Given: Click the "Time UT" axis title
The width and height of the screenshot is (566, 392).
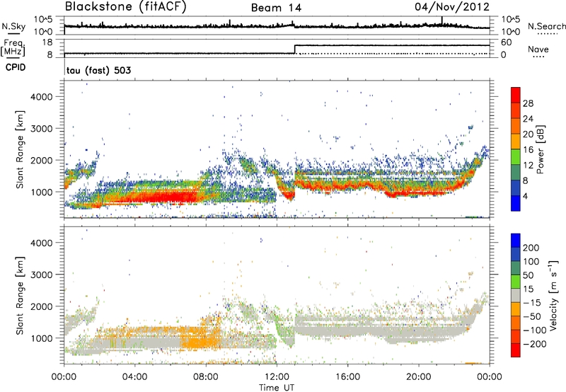Looking at the screenshot, I should point(277,387).
